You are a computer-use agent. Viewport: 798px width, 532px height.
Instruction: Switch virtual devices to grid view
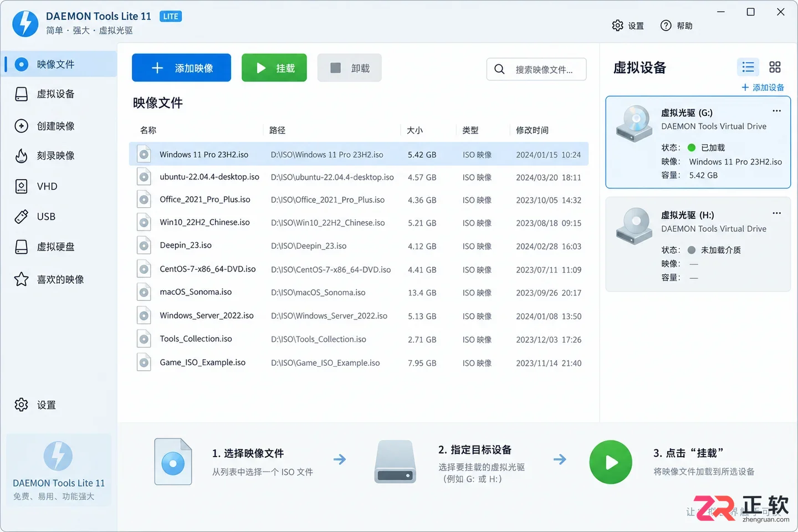click(775, 67)
